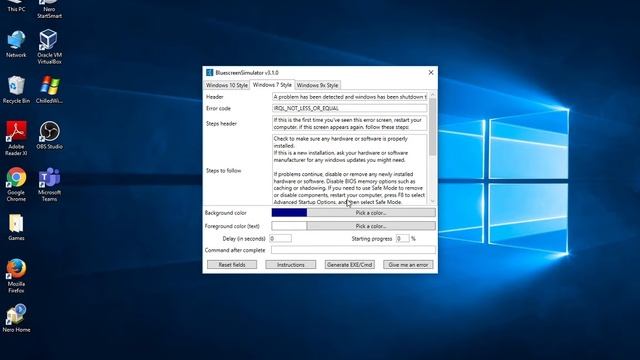Launch OBS Studio from the desktop
Image resolution: width=640 pixels, height=360 pixels.
[49, 135]
